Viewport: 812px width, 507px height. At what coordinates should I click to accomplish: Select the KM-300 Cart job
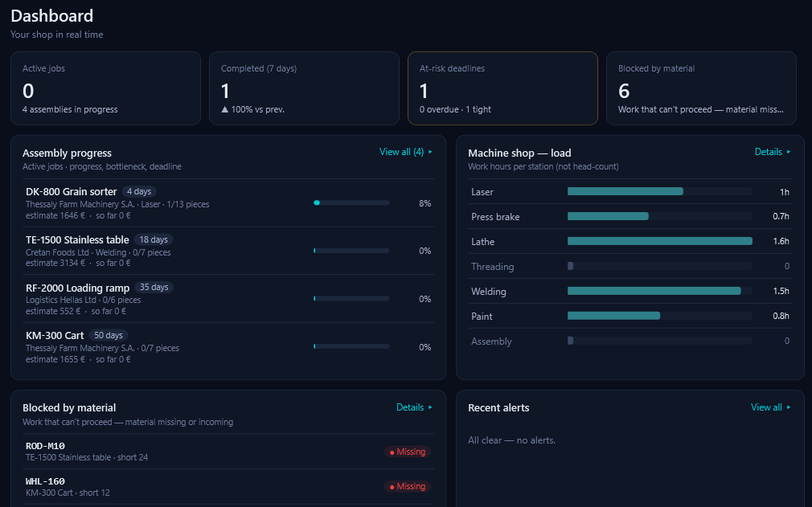[228, 346]
